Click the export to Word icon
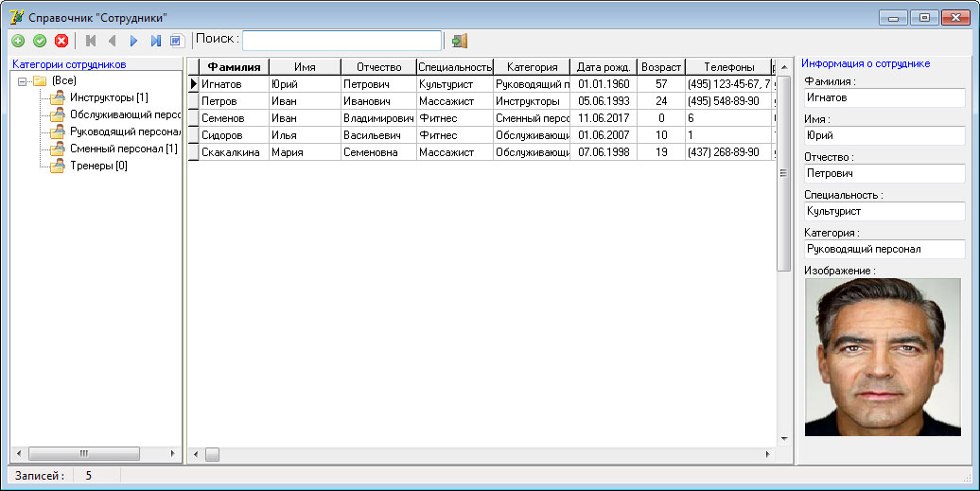The image size is (980, 491). click(x=175, y=41)
